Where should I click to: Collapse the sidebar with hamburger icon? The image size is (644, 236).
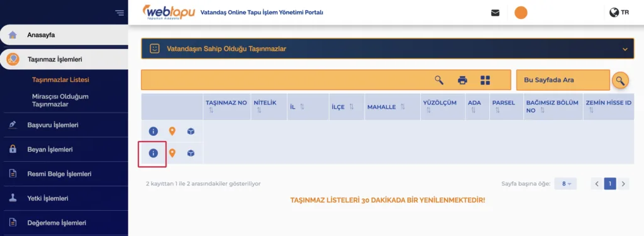[x=119, y=13]
